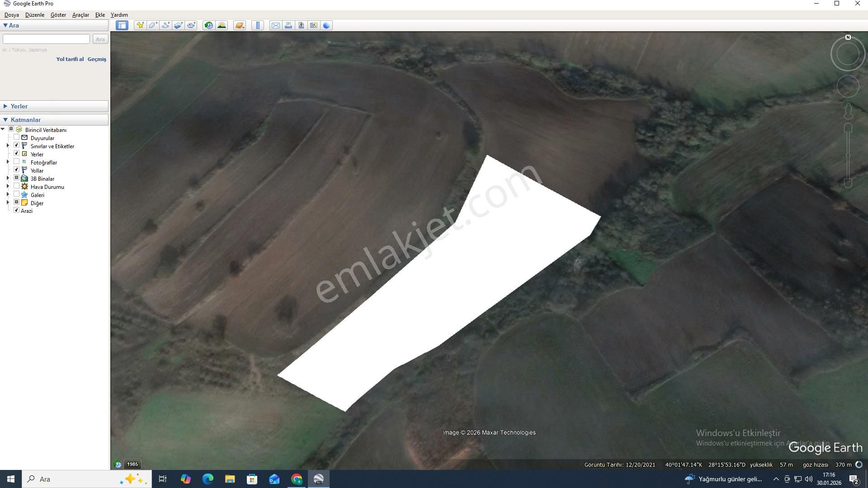Uncheck the Arazi terrain layer
Viewport: 868px width, 488px height.
(x=17, y=210)
